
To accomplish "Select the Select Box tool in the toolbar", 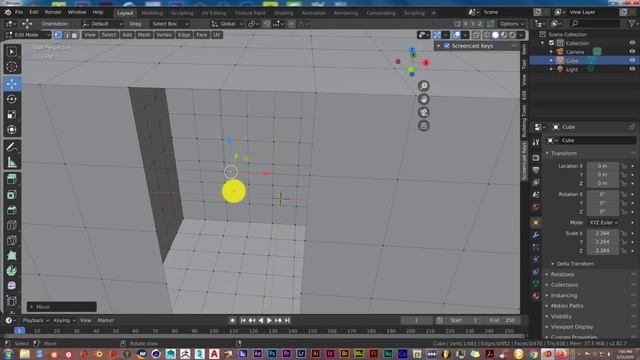I will [x=12, y=51].
